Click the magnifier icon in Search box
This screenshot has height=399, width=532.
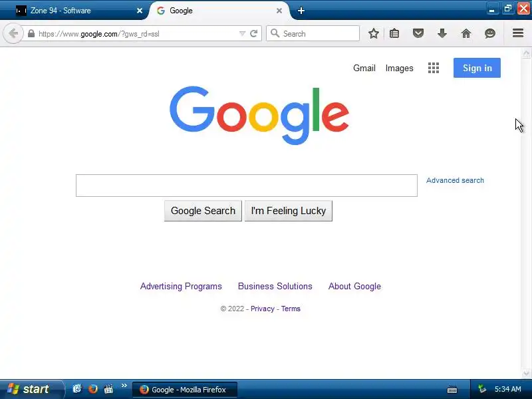pyautogui.click(x=275, y=33)
